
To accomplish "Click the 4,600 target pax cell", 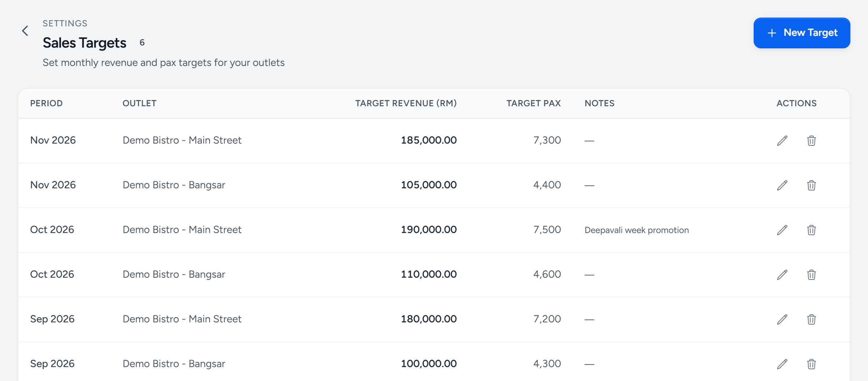I will point(547,274).
